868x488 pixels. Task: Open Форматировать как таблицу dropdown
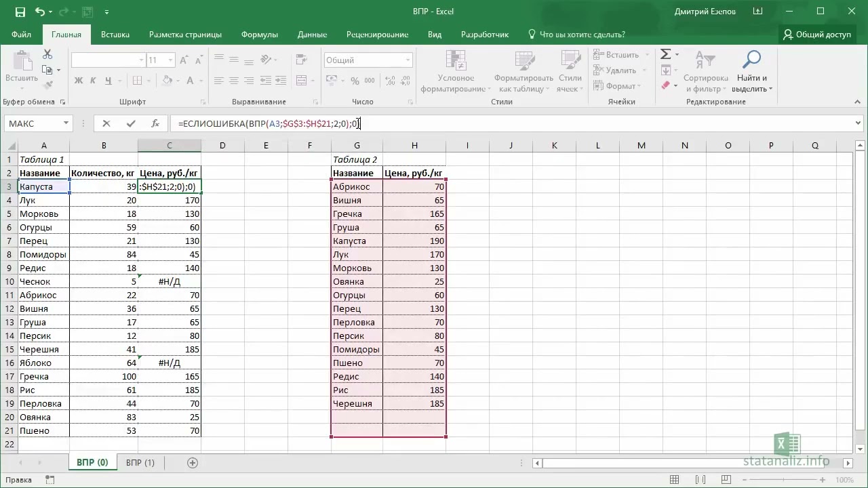525,71
